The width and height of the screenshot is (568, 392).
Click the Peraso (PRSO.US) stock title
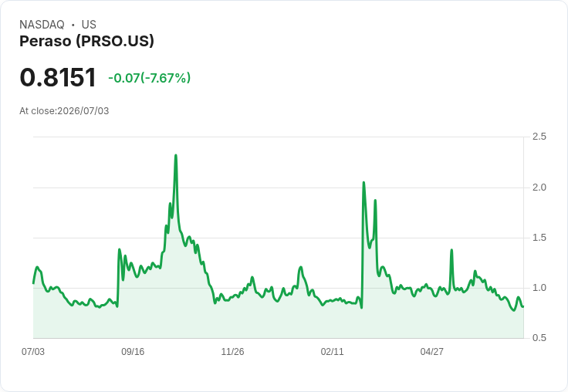click(x=86, y=41)
